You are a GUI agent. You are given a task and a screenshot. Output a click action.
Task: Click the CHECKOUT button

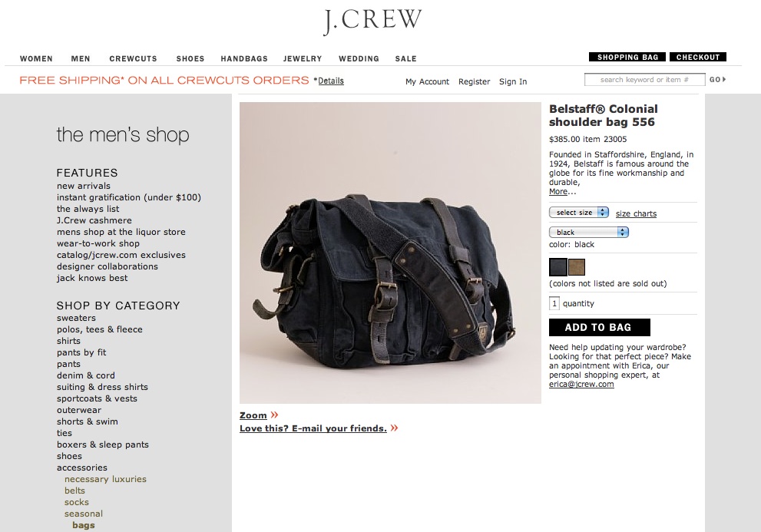(x=698, y=57)
